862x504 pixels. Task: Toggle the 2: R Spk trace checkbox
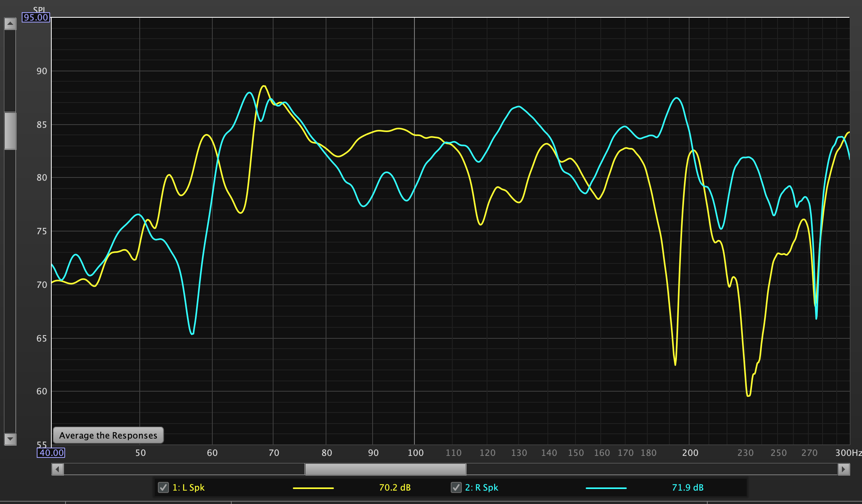[456, 487]
